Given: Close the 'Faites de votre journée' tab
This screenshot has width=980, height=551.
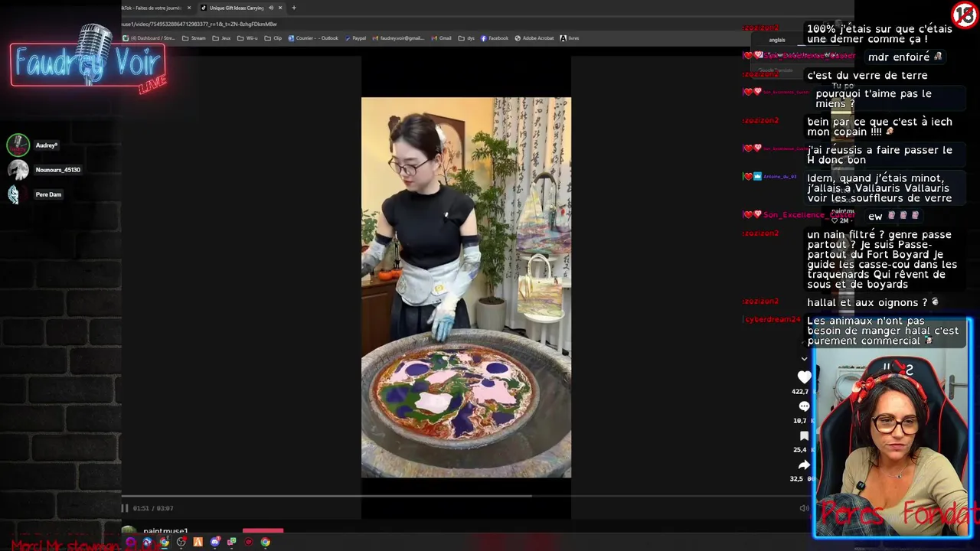Looking at the screenshot, I should [189, 8].
